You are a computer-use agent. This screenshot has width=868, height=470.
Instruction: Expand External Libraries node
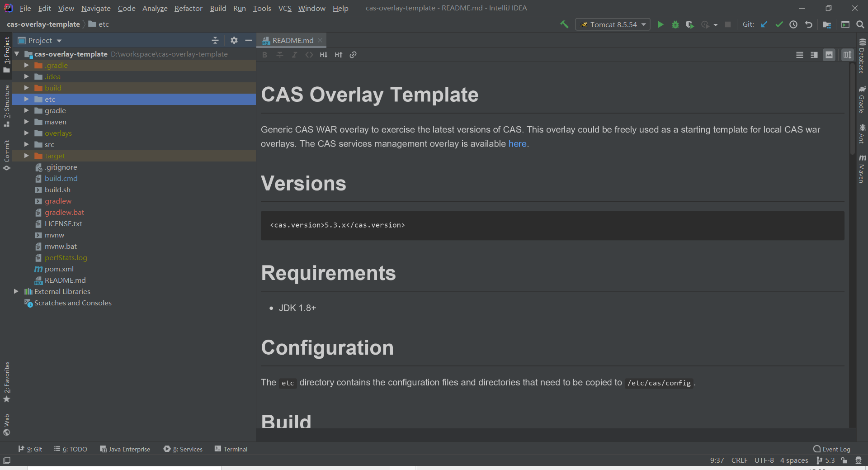[16, 291]
